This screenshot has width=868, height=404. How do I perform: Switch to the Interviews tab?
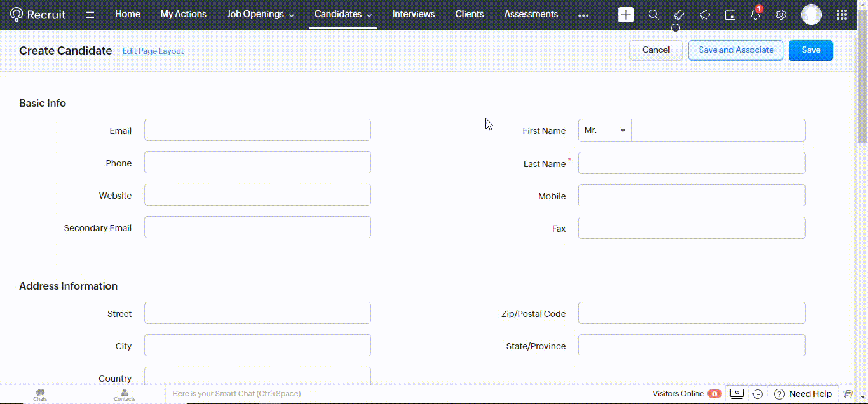pos(413,14)
